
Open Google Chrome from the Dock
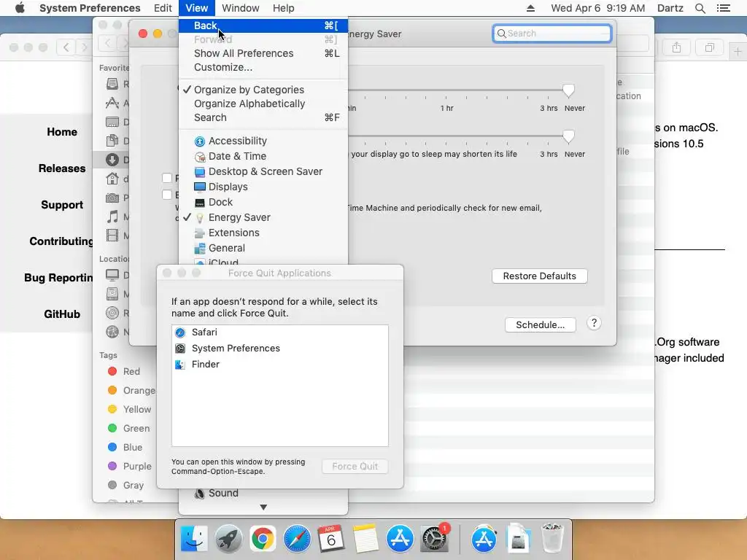pos(263,539)
